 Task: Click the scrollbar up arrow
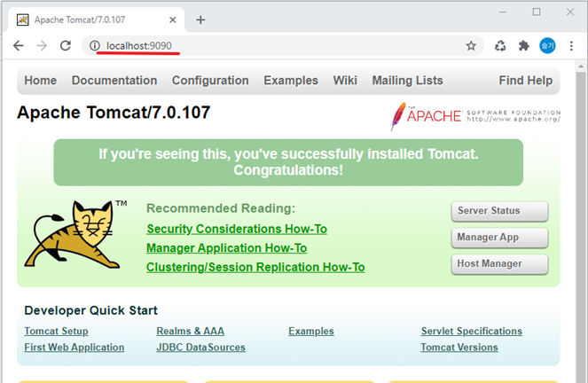coord(581,66)
